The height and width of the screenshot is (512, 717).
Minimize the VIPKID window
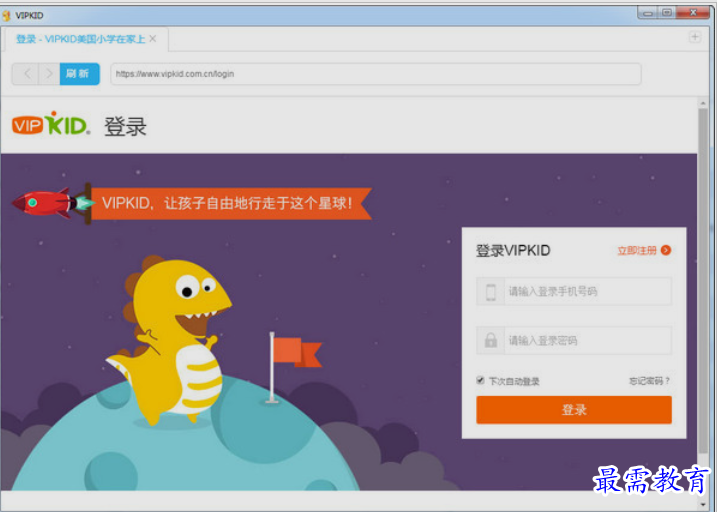click(647, 13)
